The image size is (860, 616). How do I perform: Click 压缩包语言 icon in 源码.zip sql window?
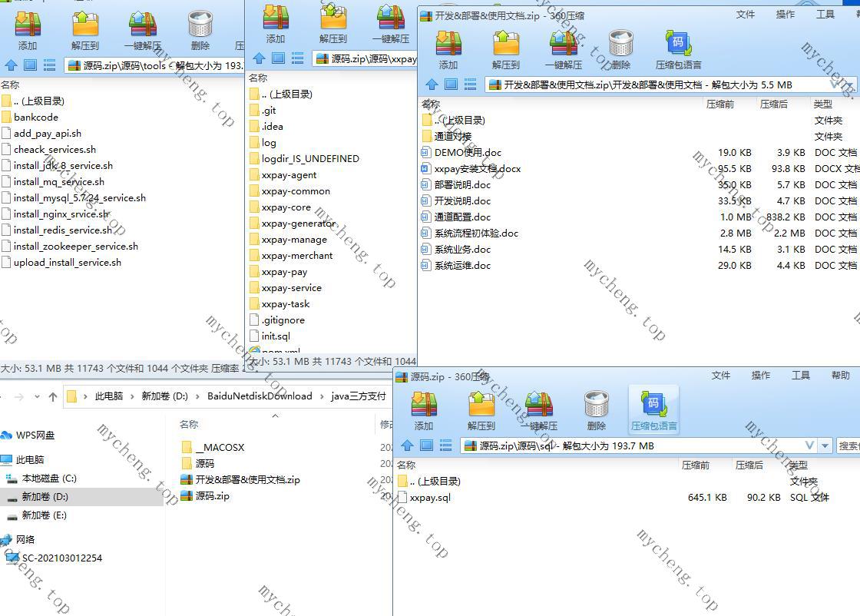pos(653,405)
